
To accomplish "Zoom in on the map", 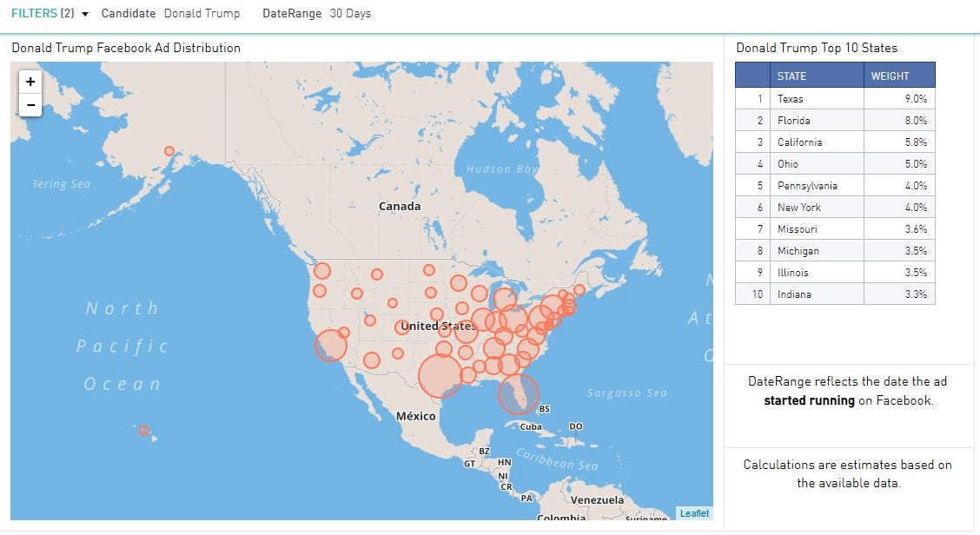I will pos(30,82).
